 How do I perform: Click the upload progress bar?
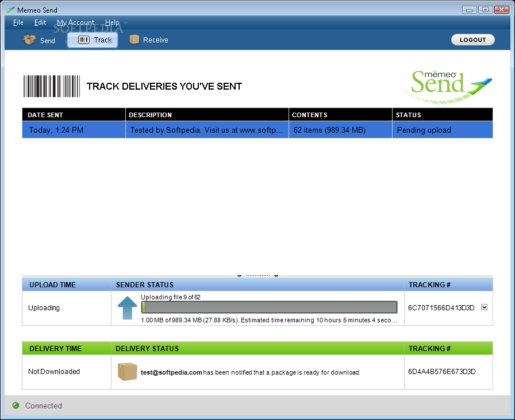pyautogui.click(x=270, y=307)
